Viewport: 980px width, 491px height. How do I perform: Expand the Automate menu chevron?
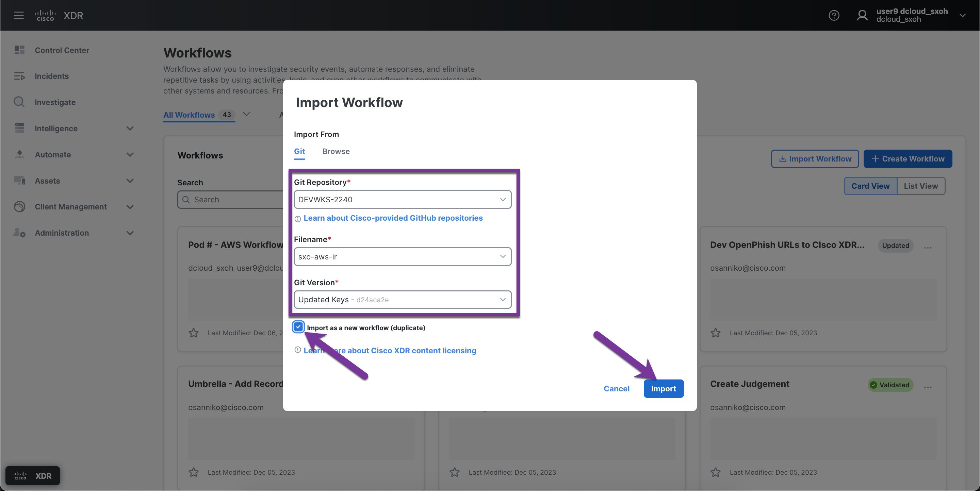[130, 155]
